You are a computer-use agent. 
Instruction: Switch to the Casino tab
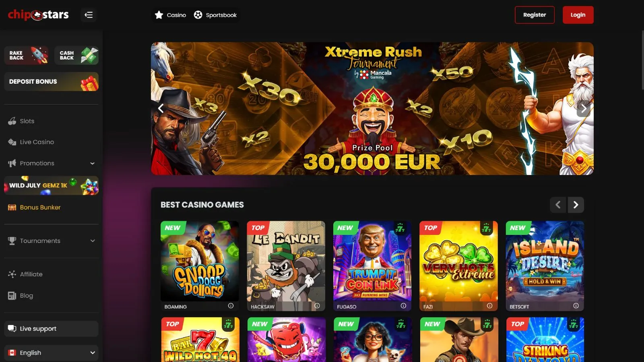pyautogui.click(x=170, y=15)
